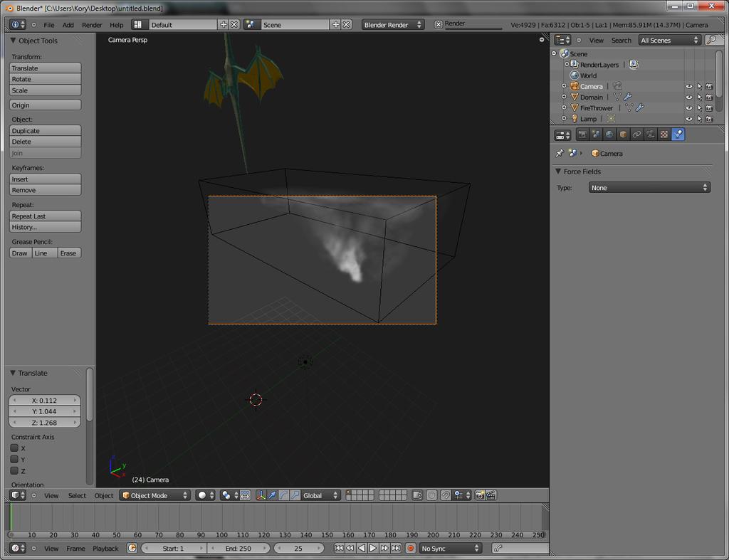Open the Blender Render engine dropdown

pyautogui.click(x=392, y=25)
